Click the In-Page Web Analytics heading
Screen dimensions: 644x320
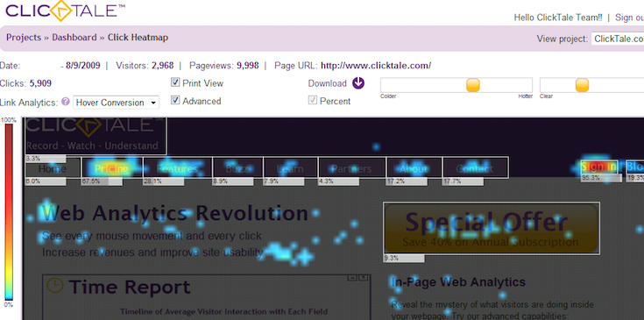(x=458, y=281)
